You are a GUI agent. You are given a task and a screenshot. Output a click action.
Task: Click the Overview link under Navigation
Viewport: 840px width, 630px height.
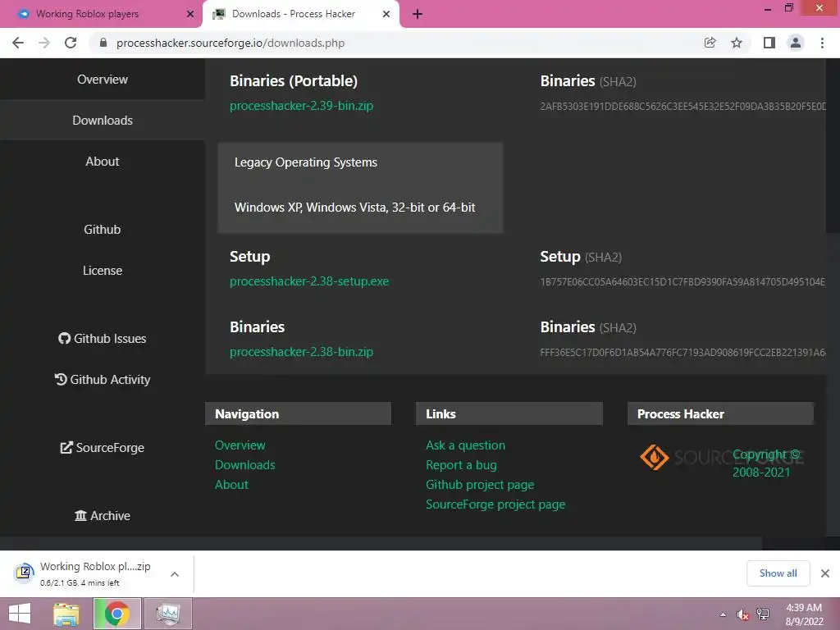pos(240,445)
